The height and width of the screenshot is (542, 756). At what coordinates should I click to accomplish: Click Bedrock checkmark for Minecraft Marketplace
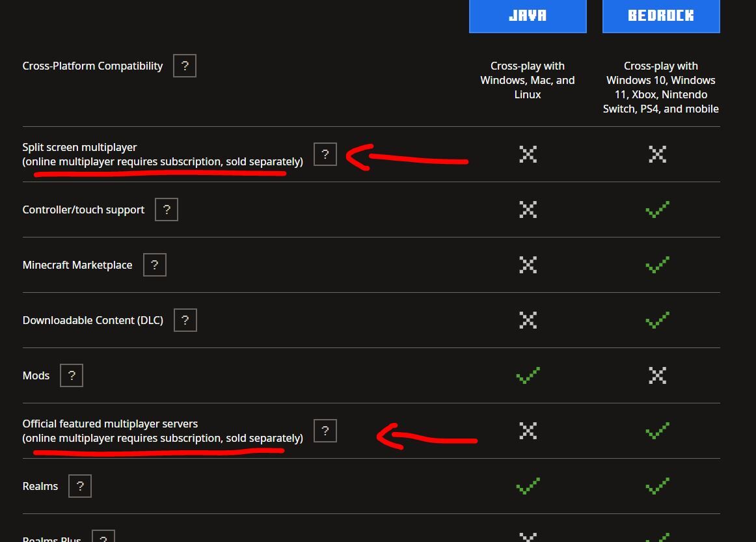coord(658,265)
